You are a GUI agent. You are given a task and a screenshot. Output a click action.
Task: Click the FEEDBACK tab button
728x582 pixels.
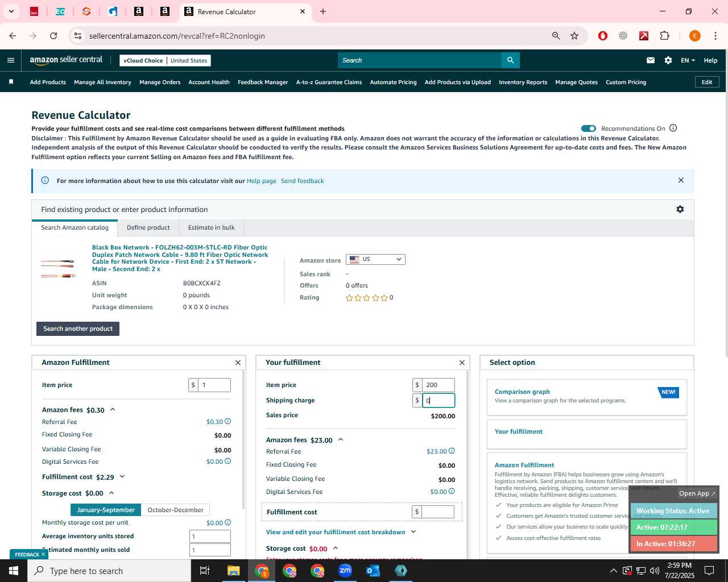click(x=30, y=554)
